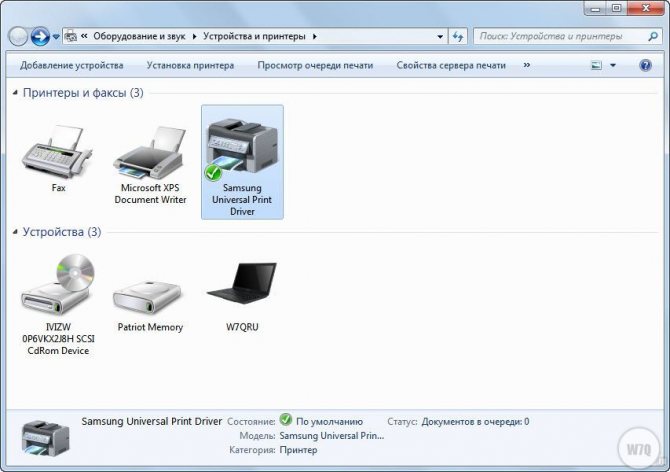Click the search magnifier icon
The image size is (670, 472).
click(653, 36)
